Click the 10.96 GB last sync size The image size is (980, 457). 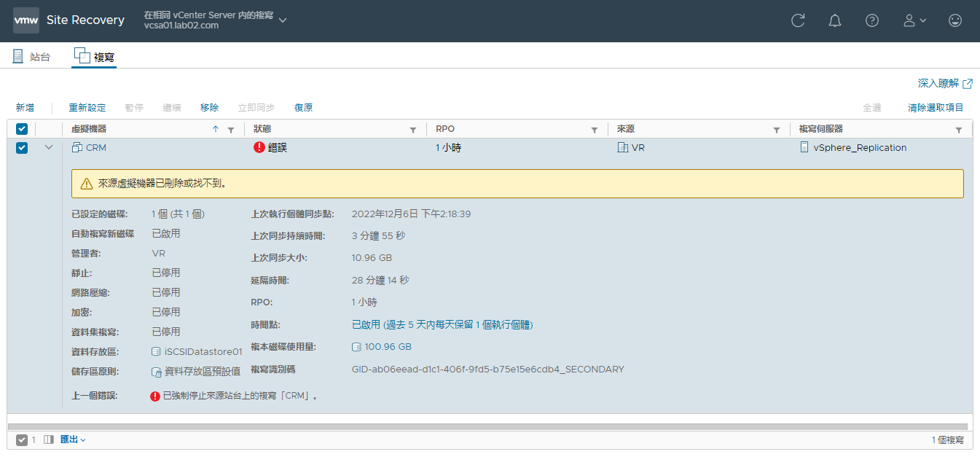(x=372, y=258)
